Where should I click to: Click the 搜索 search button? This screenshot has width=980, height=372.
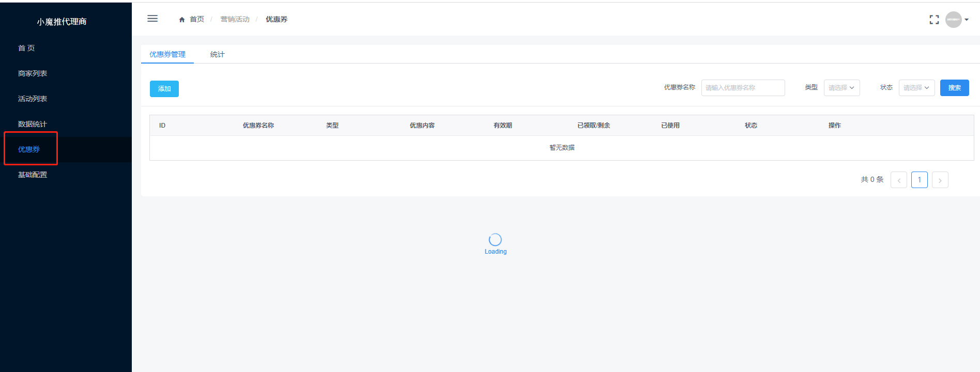tap(954, 88)
